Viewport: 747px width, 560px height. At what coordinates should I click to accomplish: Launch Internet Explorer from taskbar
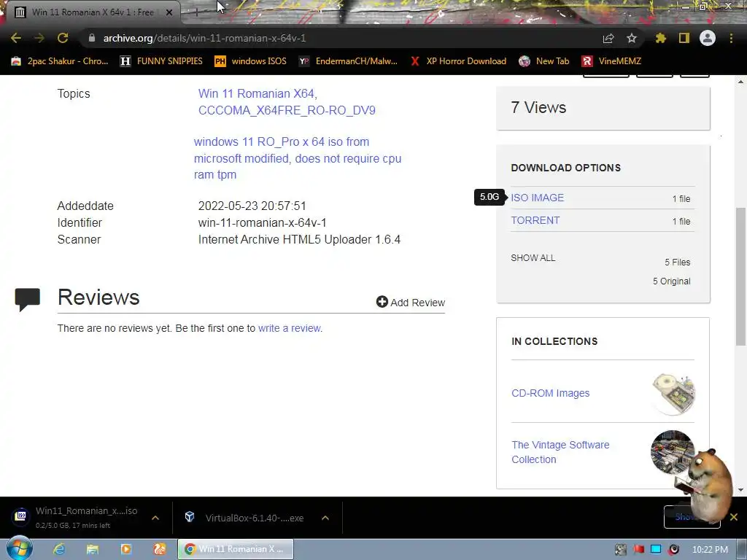pos(59,549)
